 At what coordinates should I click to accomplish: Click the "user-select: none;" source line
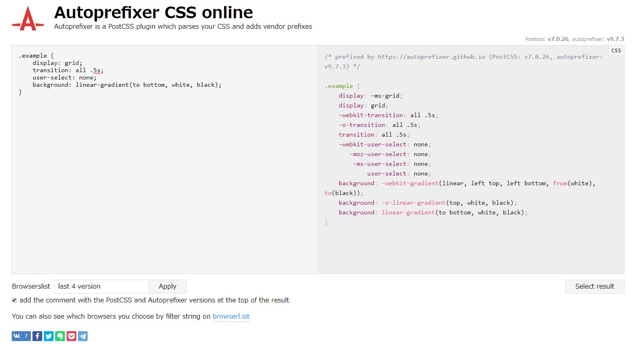coord(65,77)
